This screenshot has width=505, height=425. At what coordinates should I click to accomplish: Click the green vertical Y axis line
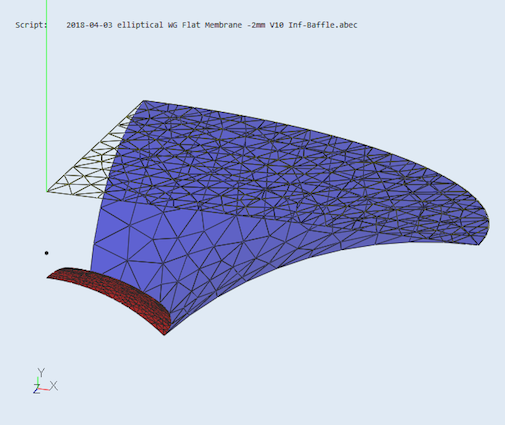tap(47, 95)
